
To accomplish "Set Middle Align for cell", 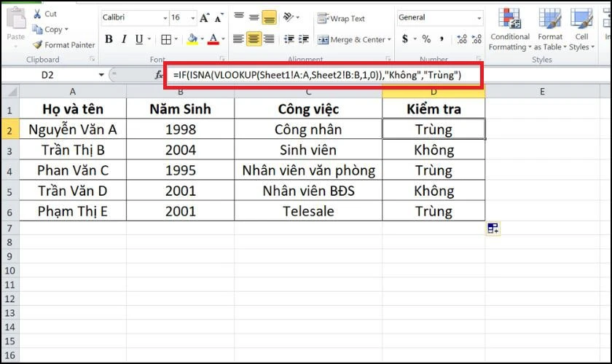I will (x=254, y=17).
